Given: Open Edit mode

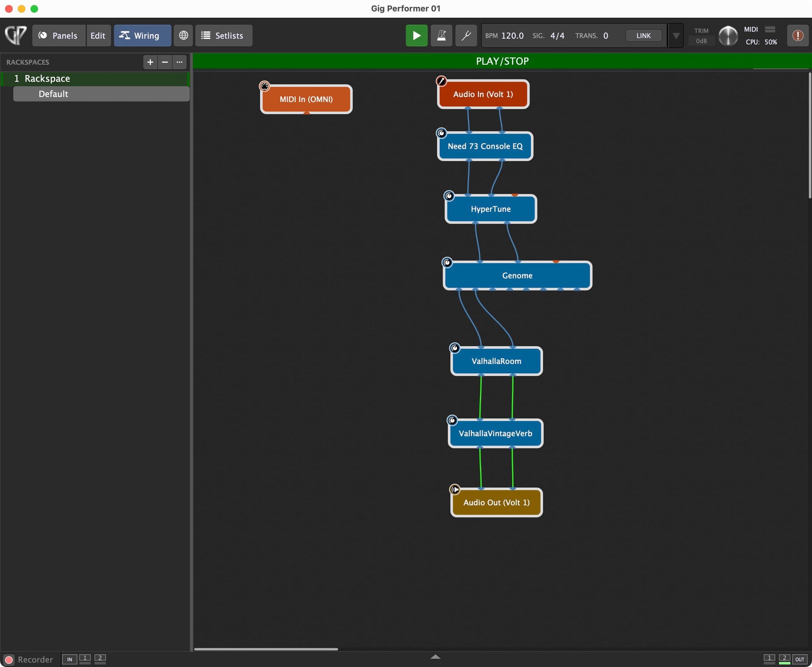Looking at the screenshot, I should point(98,36).
